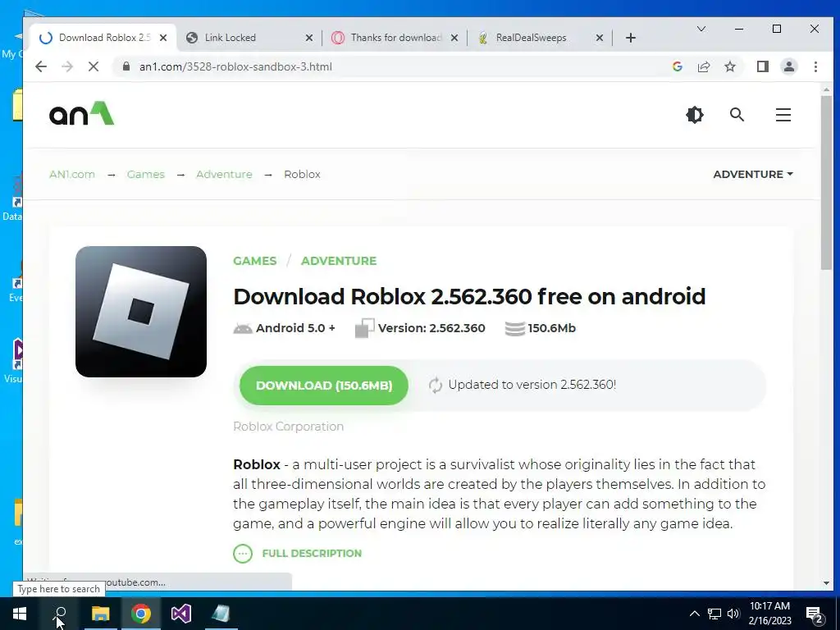
Task: Click the Google icon in address bar
Action: click(x=677, y=66)
